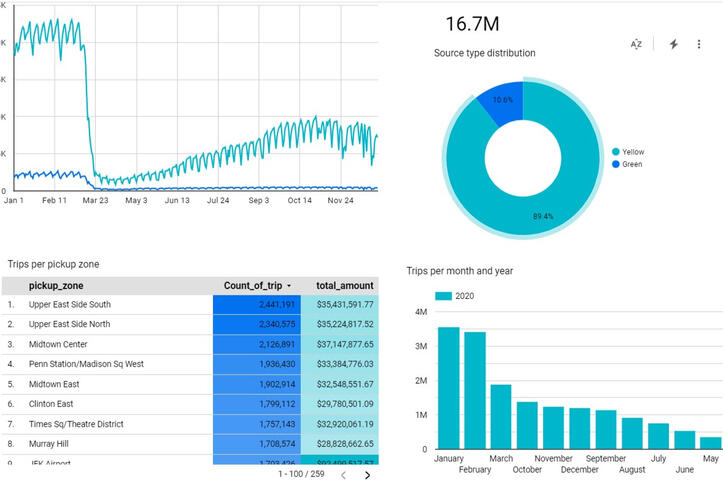Click the lightning bolt icon
Screen dimensions: 723x480
(674, 44)
